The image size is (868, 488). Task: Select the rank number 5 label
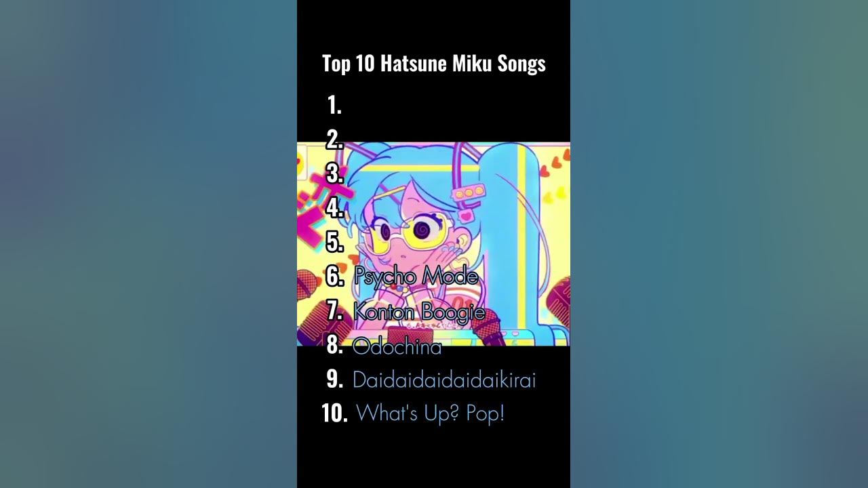coord(334,241)
